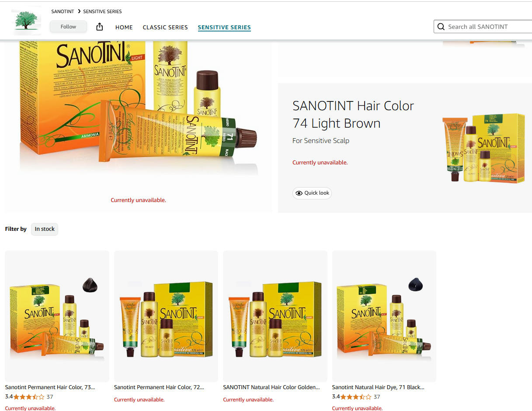The width and height of the screenshot is (532, 411).
Task: Click the search magnifier icon
Action: pos(441,27)
